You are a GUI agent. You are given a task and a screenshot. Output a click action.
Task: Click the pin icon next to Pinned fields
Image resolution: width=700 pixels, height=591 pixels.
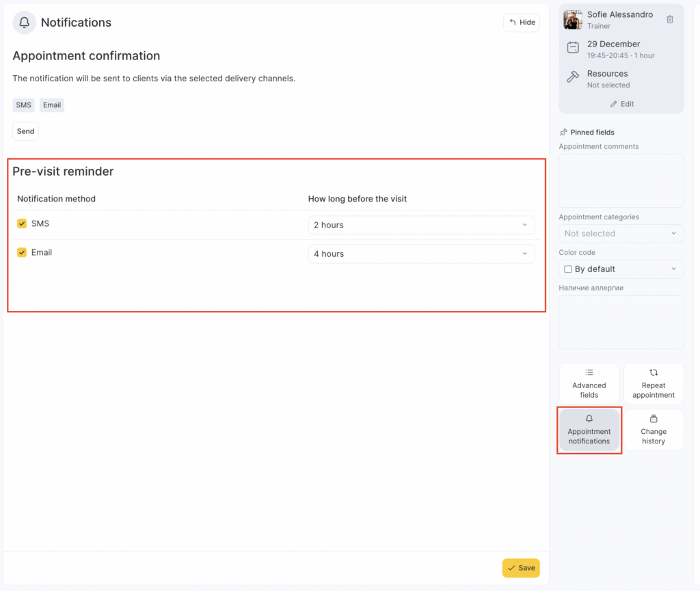[563, 133]
